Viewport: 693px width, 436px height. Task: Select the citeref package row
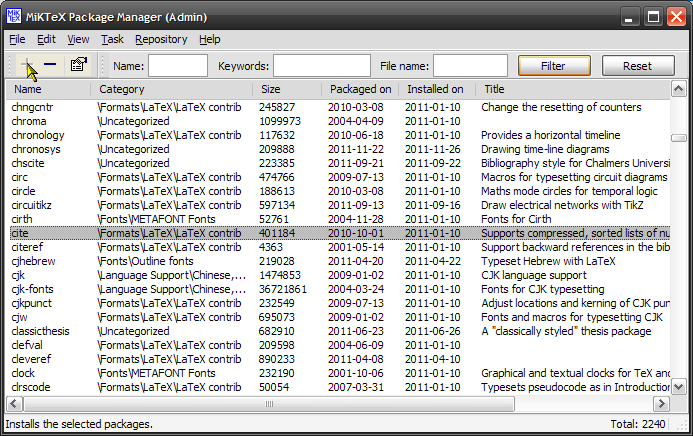(338, 247)
